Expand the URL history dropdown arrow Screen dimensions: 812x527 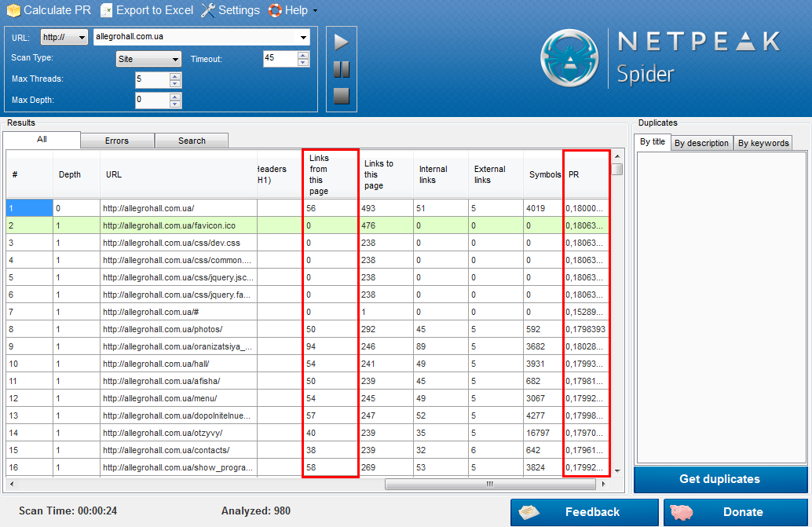pos(303,37)
